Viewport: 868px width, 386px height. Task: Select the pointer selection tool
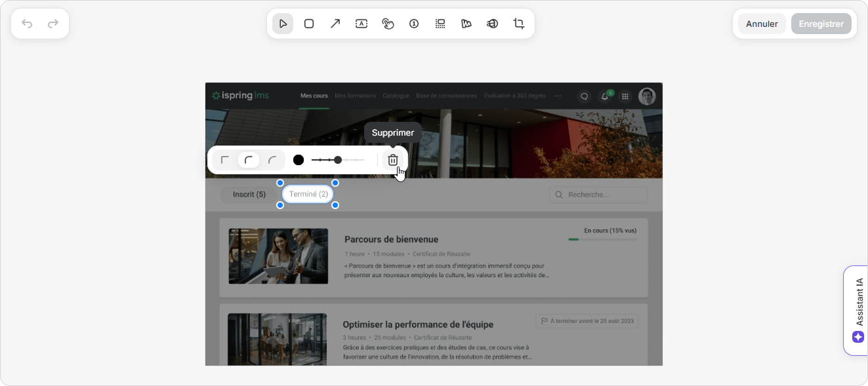[283, 24]
